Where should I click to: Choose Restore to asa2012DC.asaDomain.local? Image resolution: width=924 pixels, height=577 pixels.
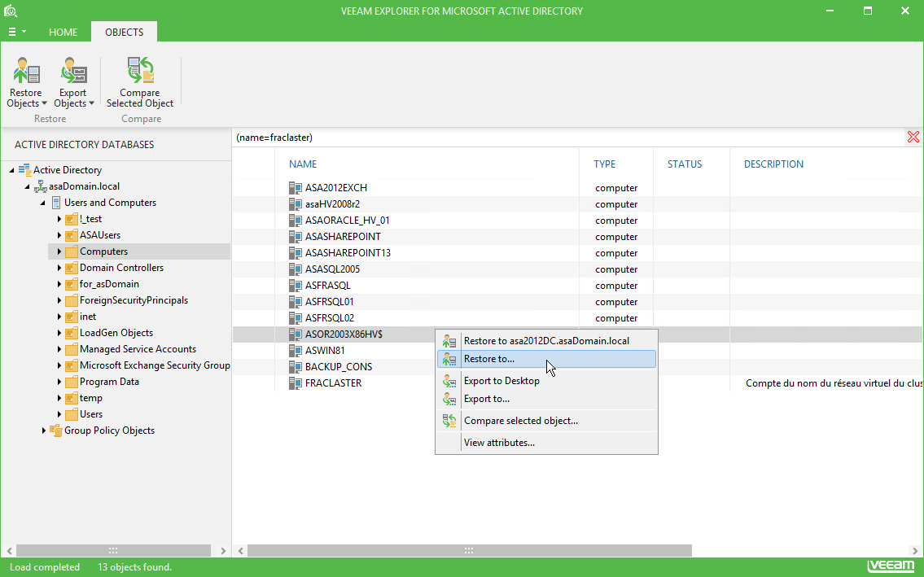546,341
